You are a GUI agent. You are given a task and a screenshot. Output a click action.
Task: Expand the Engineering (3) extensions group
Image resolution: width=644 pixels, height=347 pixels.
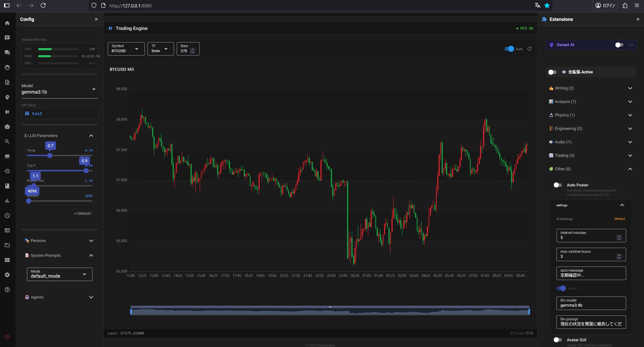[591, 129]
